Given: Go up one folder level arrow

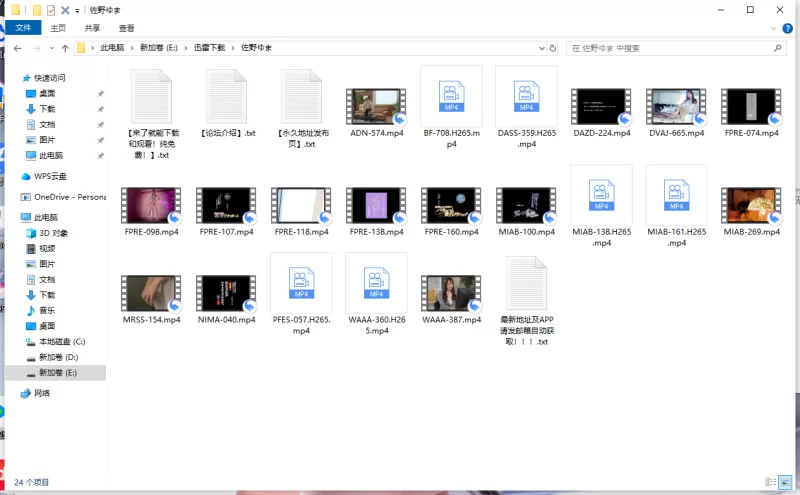Looking at the screenshot, I should (x=65, y=48).
